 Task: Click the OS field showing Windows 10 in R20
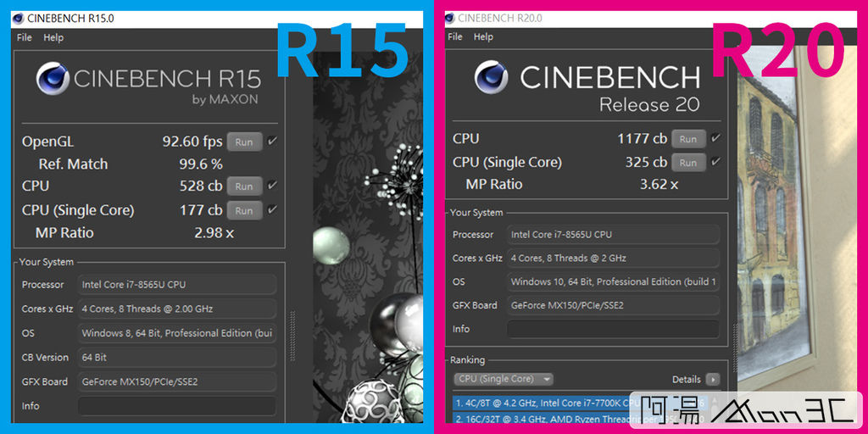(x=614, y=281)
